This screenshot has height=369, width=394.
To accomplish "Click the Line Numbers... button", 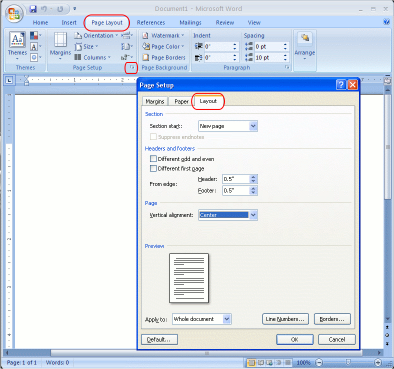I will tap(285, 319).
